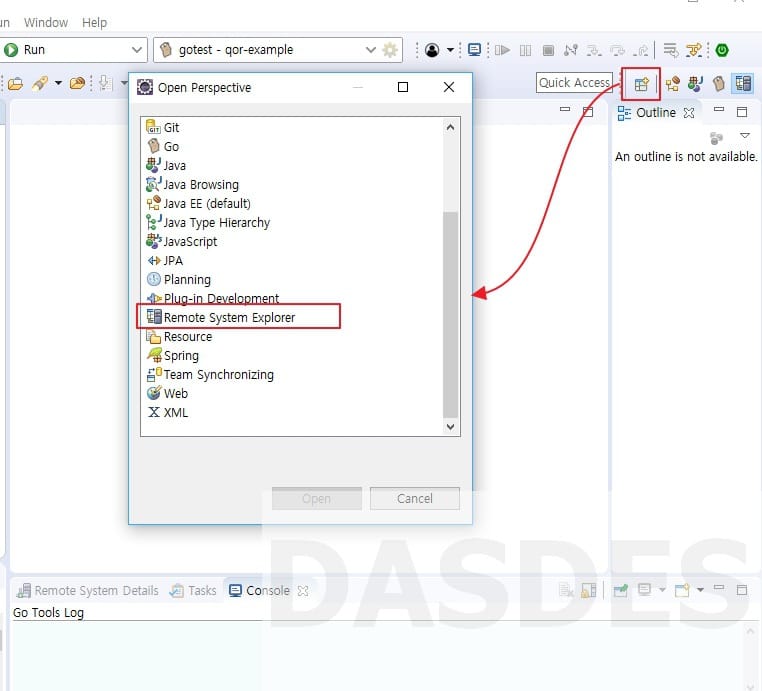Minimize the Console view panel
The image size is (762, 691).
click(719, 587)
